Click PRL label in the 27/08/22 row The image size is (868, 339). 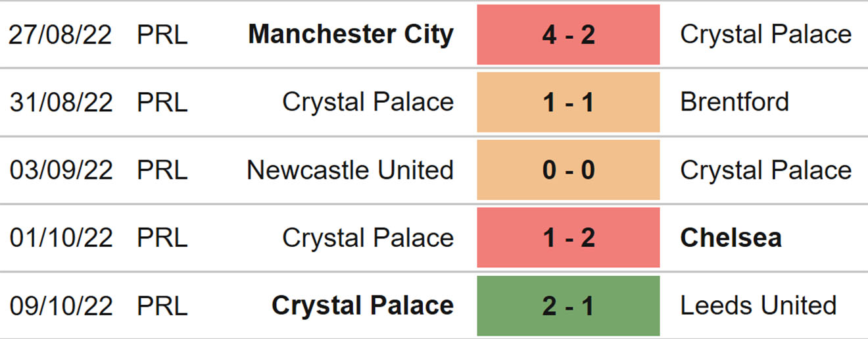click(162, 35)
